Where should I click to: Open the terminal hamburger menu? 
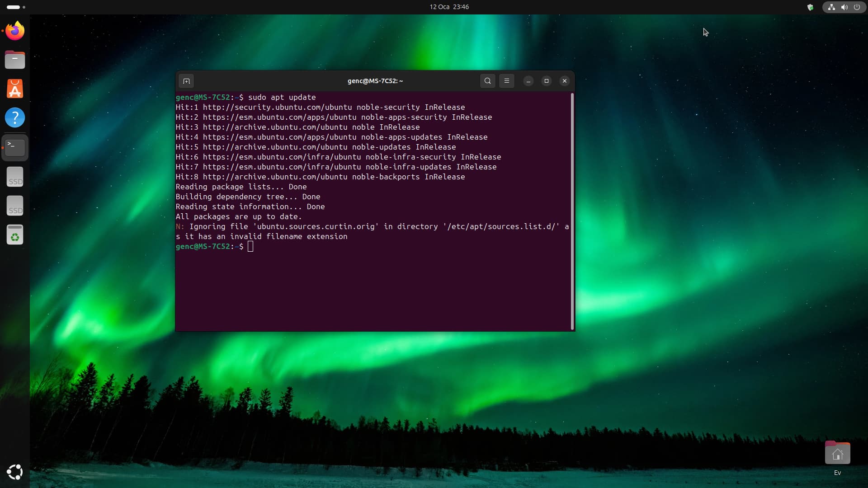[506, 81]
